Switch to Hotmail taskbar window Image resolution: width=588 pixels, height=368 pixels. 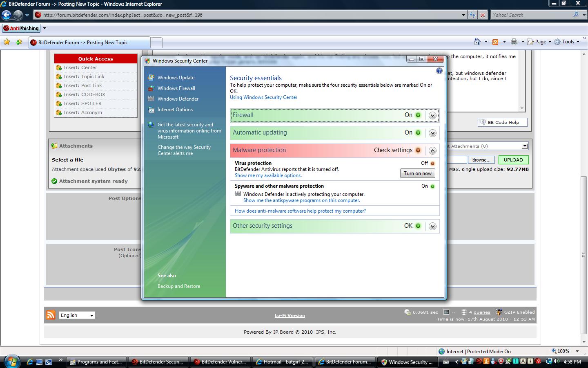(x=282, y=362)
